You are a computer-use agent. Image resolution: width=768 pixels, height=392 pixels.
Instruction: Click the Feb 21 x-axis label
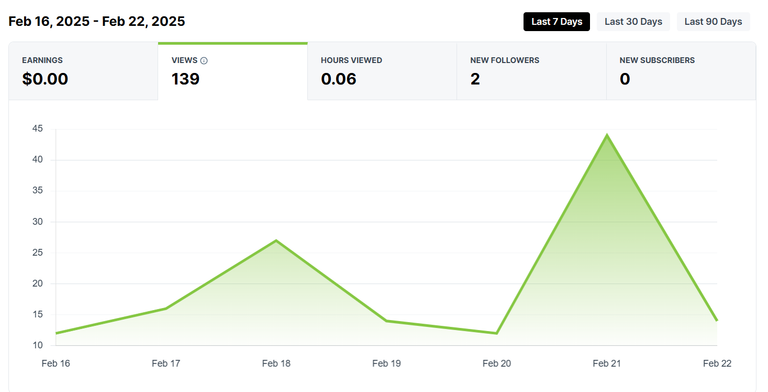(x=607, y=364)
